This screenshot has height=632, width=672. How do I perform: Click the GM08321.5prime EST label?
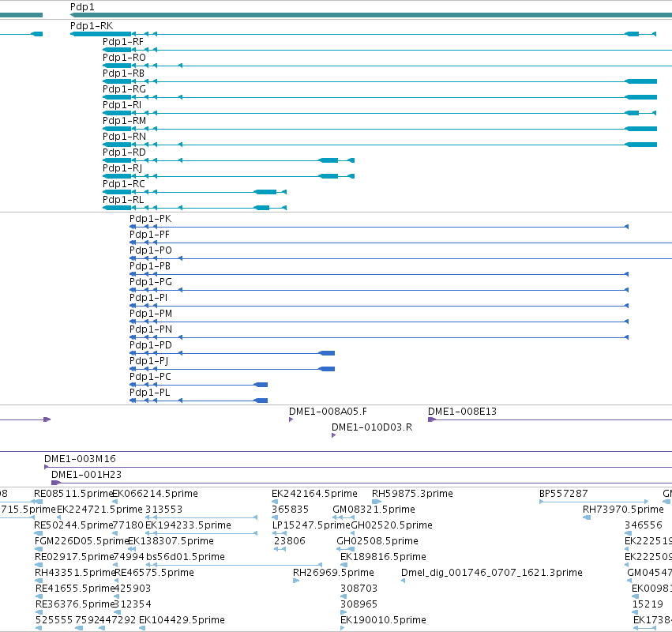coord(374,510)
